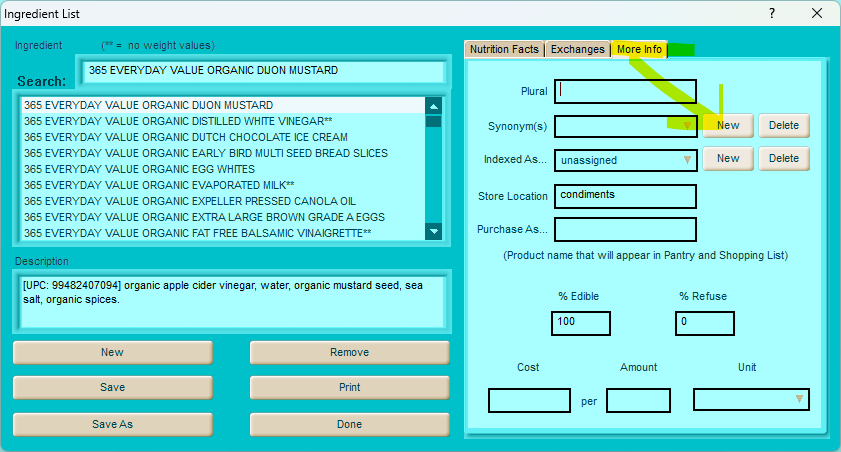Image resolution: width=841 pixels, height=452 pixels.
Task: Select ORGANIC EVAPORATED MILK** list row
Action: (223, 186)
